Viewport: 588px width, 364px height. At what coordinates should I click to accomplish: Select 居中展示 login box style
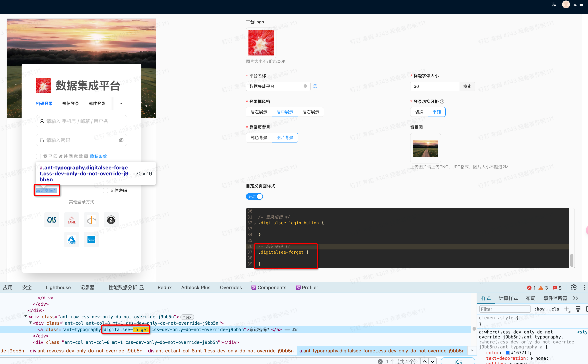coord(285,112)
